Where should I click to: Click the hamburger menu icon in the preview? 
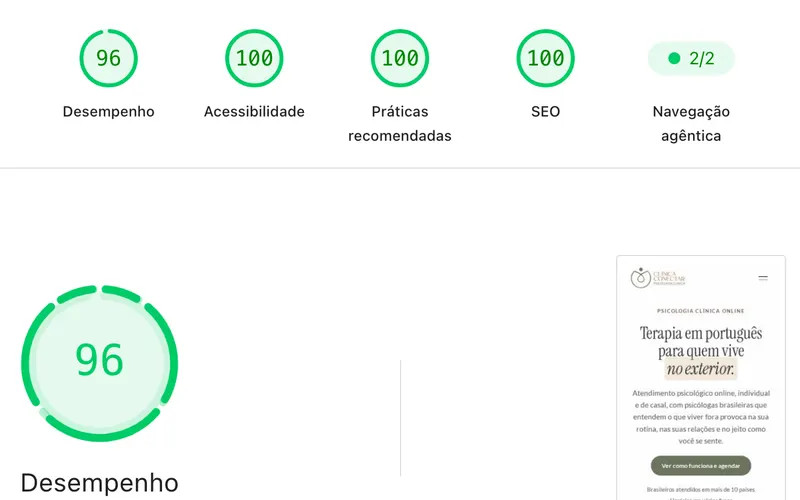click(x=763, y=278)
